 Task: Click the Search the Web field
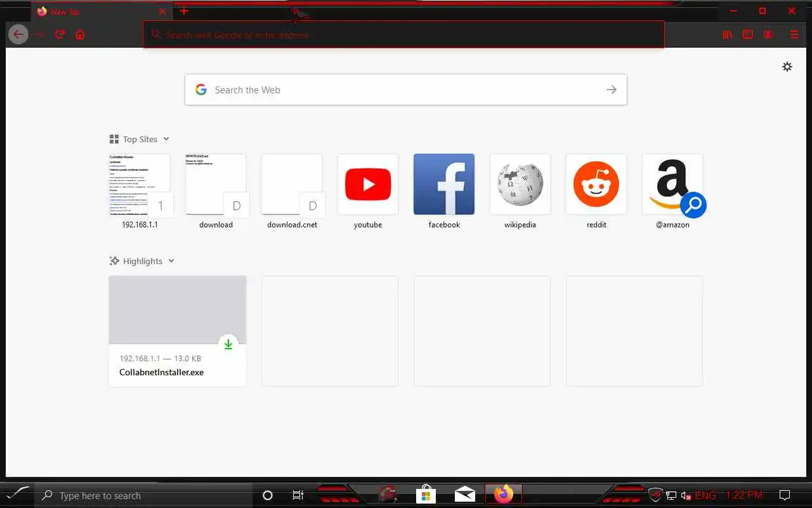click(406, 90)
